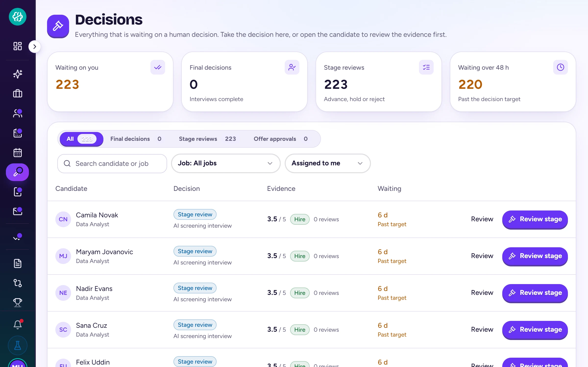Click the double-check icon on Waiting on you card
The width and height of the screenshot is (588, 367).
pos(158,67)
